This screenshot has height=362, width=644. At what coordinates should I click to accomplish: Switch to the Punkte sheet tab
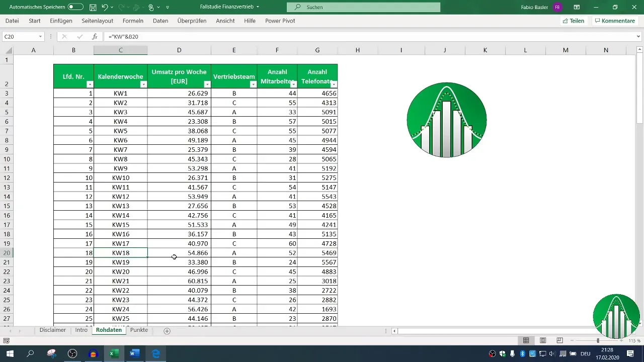[x=139, y=330]
